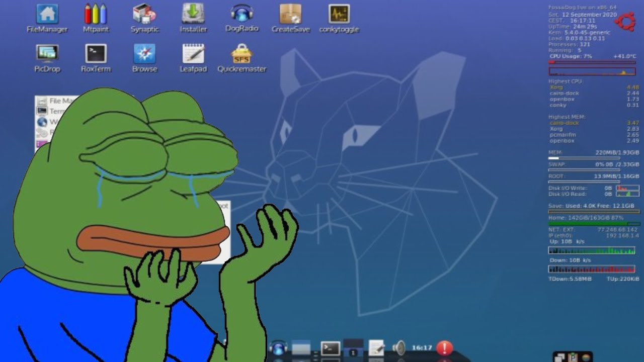The height and width of the screenshot is (362, 644).
Task: Click "conky" in the Highest CPU list
Action: pos(558,106)
